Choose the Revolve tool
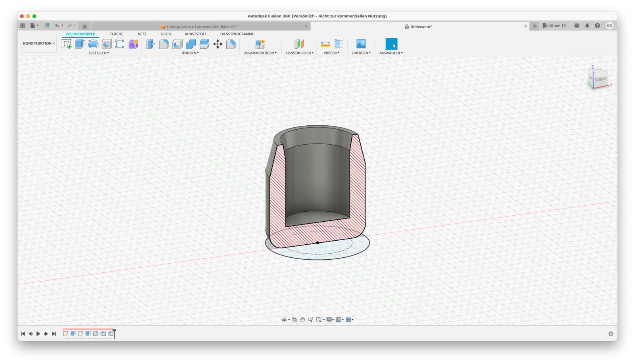635x364 pixels. [93, 44]
